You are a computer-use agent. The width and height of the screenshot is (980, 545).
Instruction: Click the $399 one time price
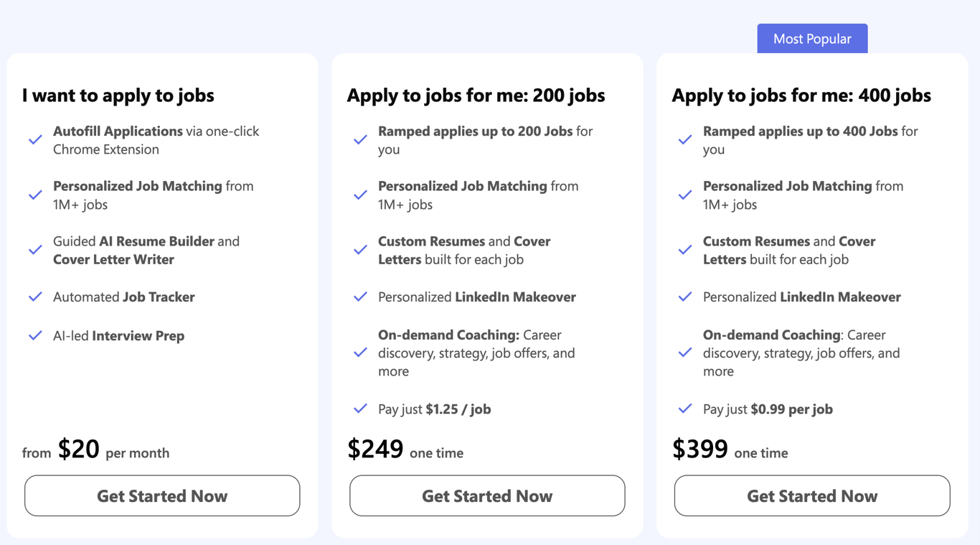tap(730, 449)
